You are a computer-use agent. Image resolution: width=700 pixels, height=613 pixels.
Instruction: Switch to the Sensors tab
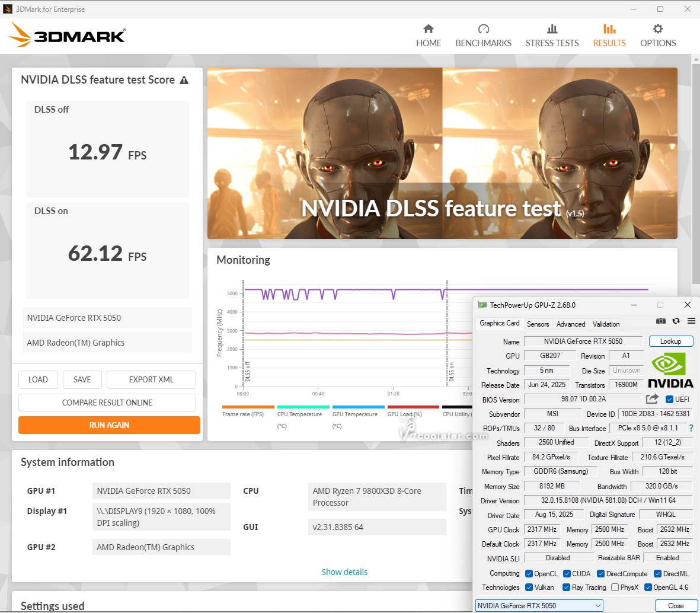pos(538,324)
